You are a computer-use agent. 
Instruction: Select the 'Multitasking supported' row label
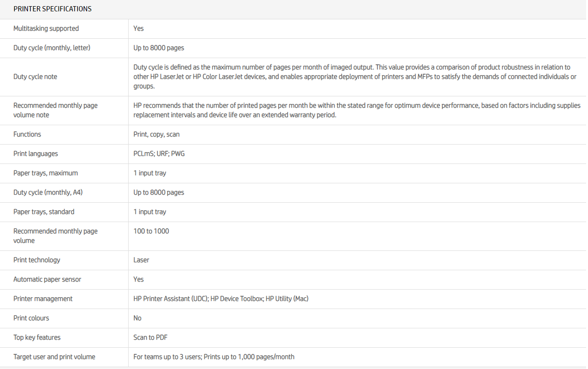[x=46, y=28]
